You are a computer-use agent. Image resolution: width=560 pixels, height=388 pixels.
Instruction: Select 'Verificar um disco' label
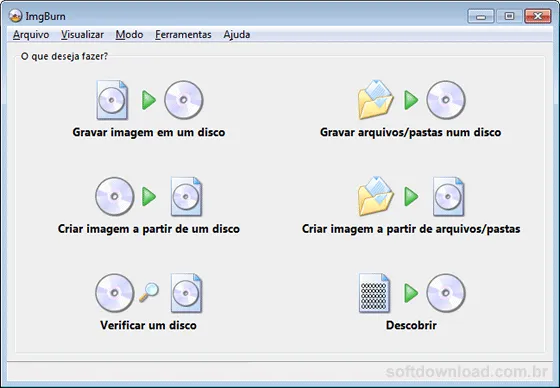click(148, 325)
